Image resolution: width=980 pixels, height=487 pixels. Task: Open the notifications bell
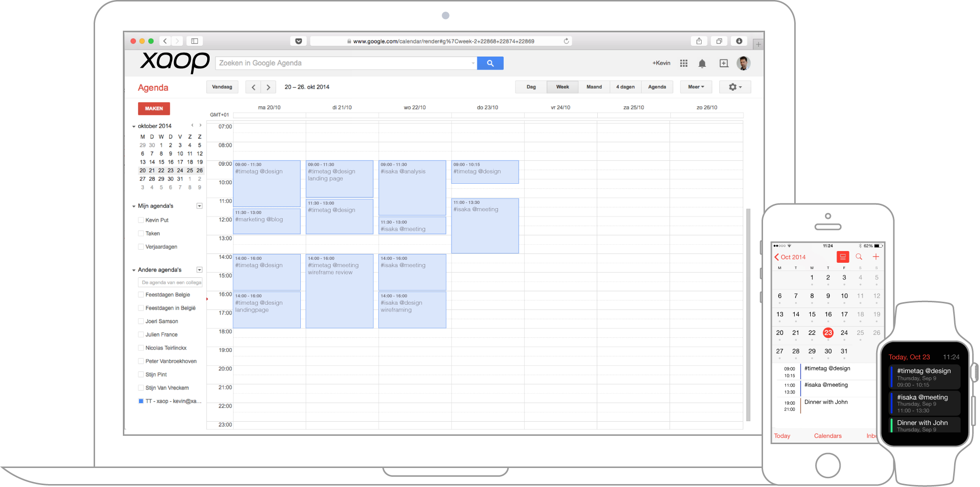pos(702,63)
